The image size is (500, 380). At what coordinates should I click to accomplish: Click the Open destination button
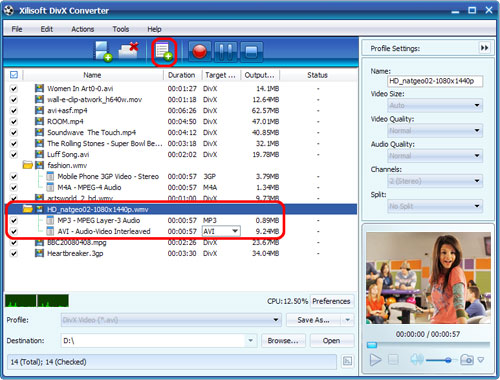(x=331, y=341)
